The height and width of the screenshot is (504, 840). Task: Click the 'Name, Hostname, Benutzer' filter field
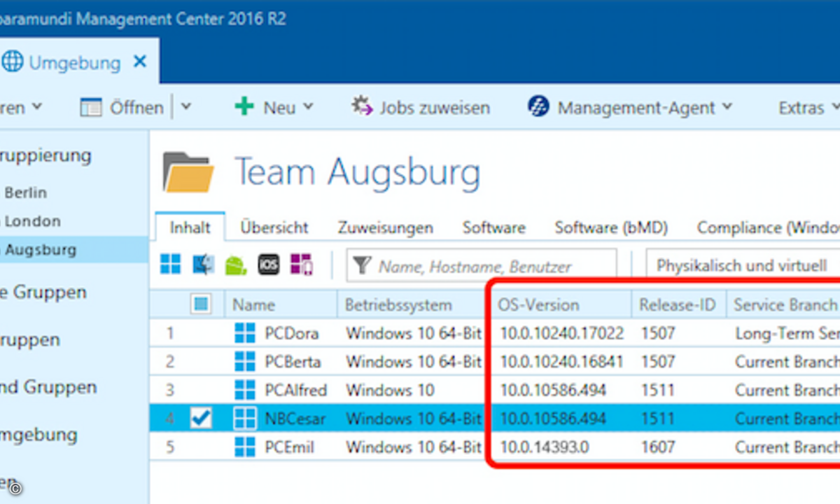pos(482,266)
